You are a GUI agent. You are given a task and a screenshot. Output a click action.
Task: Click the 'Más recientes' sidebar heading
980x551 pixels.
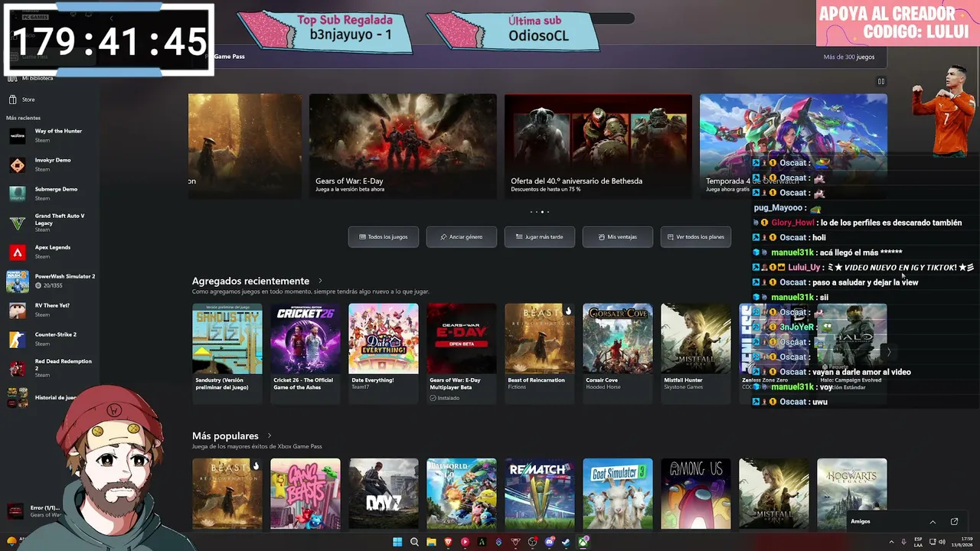pos(24,118)
